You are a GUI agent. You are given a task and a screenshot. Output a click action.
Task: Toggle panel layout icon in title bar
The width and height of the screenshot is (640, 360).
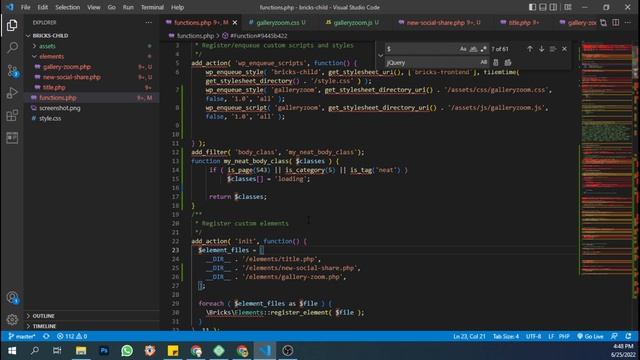[543, 7]
